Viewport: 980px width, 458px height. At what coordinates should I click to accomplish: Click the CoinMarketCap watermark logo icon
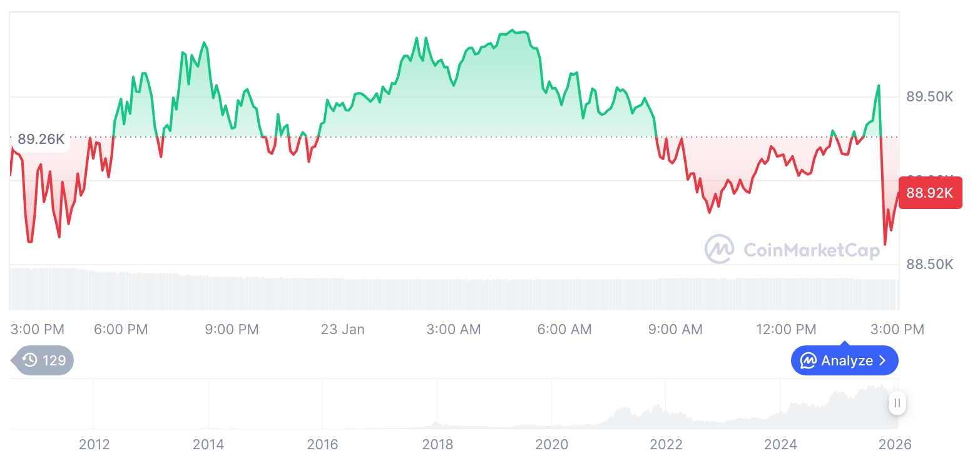[720, 249]
